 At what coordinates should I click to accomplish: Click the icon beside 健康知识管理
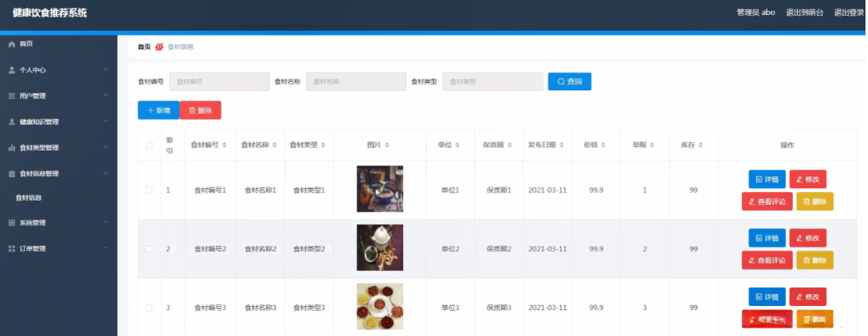12,122
